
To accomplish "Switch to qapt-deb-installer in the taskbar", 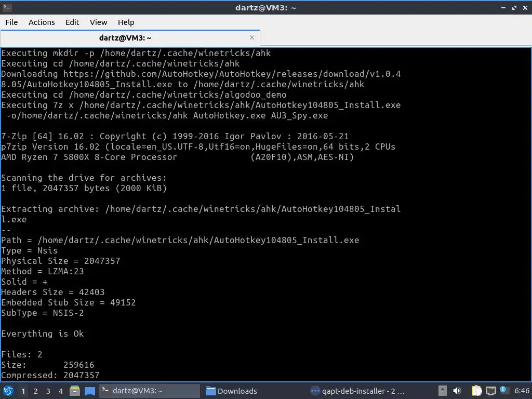I will pyautogui.click(x=357, y=391).
